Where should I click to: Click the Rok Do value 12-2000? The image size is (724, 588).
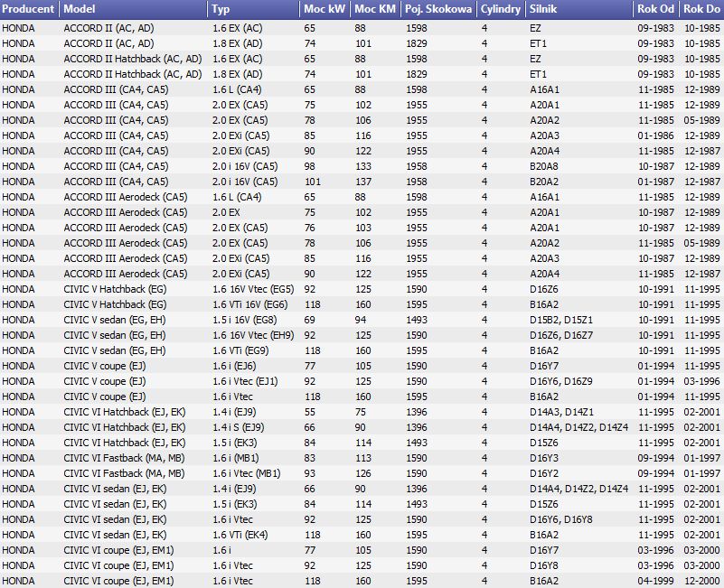click(701, 581)
